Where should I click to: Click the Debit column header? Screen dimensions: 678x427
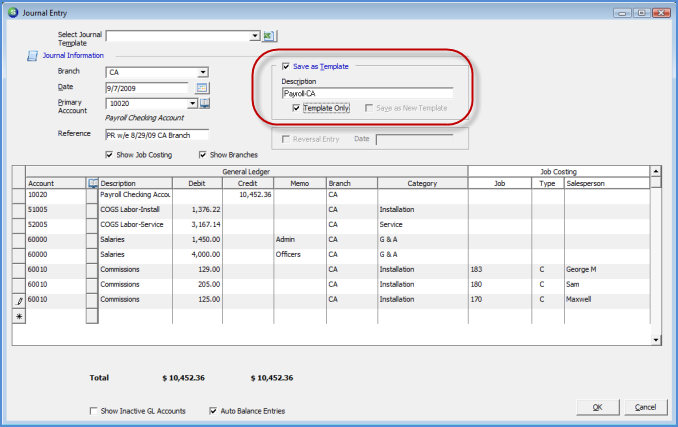click(197, 183)
